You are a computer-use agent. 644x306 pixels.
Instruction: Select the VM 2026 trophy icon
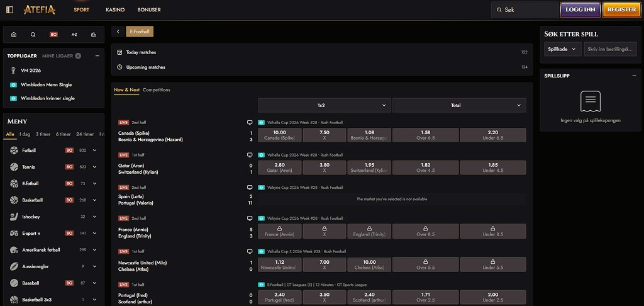pyautogui.click(x=13, y=71)
